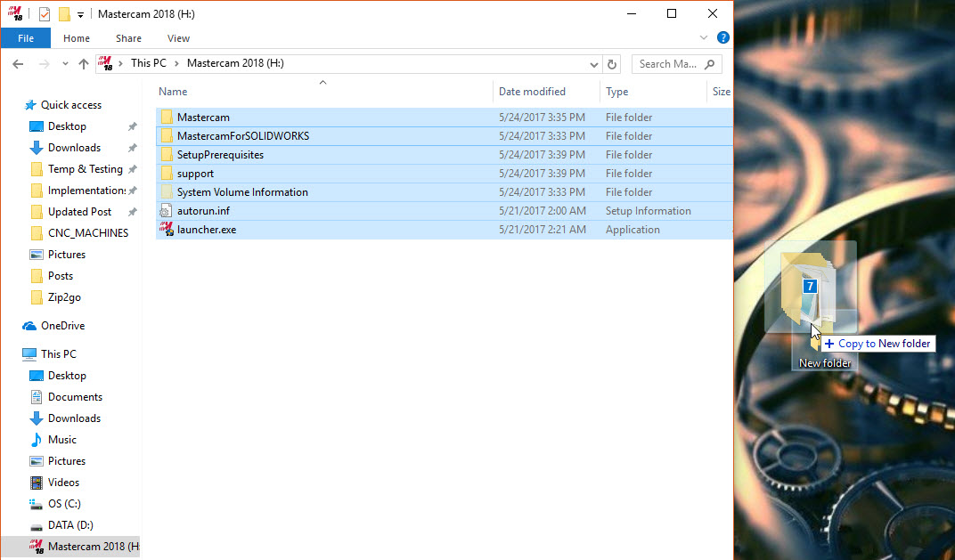Open the CNC_MACHINES folder in navigation
Screen dimensions: 955x560
click(88, 232)
